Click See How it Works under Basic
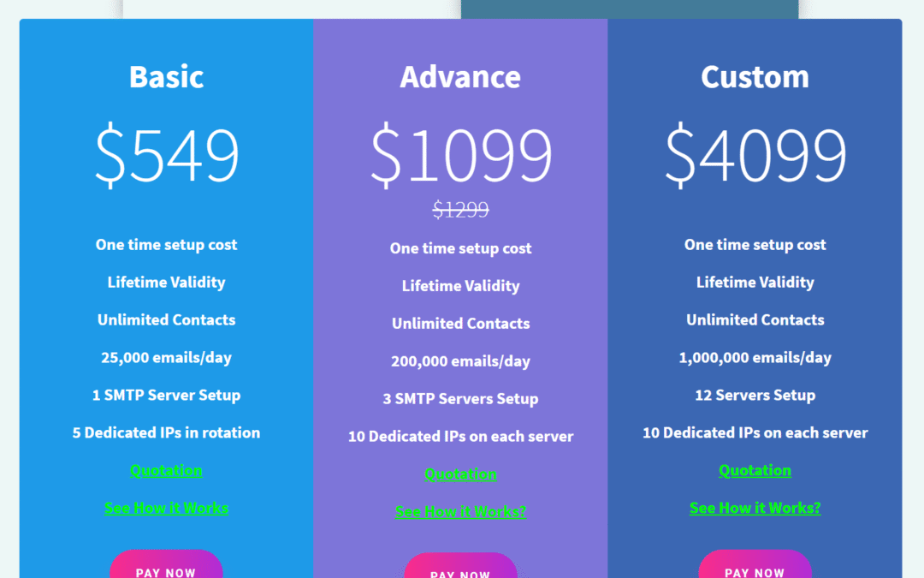The height and width of the screenshot is (578, 924). pos(166,508)
